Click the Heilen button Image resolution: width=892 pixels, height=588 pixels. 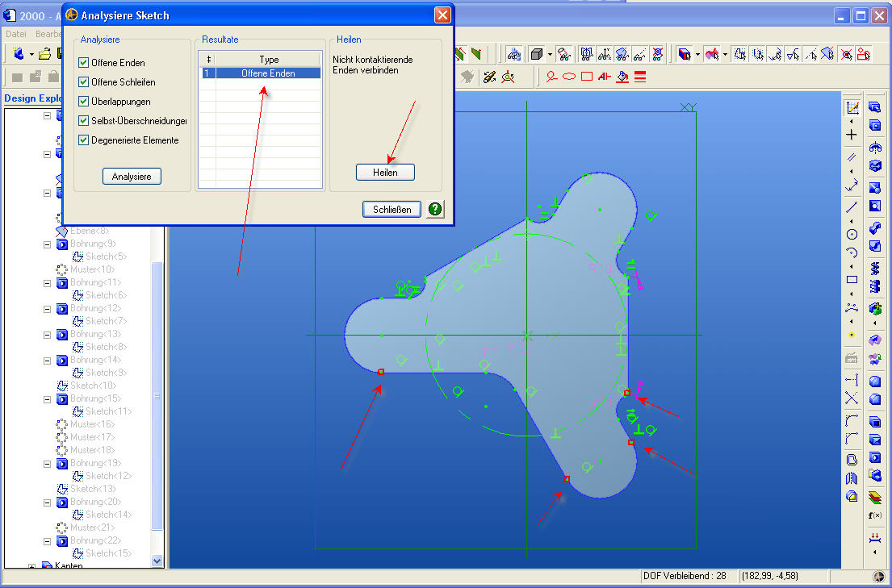tap(385, 173)
